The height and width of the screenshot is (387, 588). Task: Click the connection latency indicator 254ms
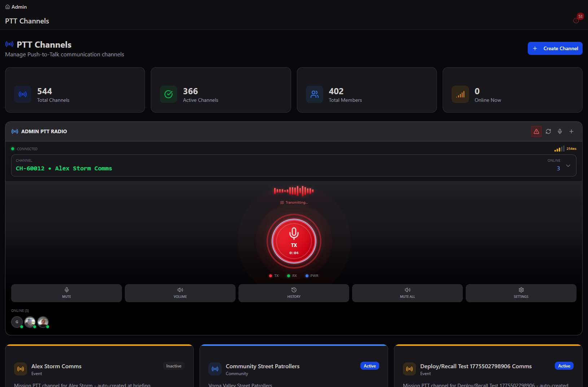coord(565,149)
